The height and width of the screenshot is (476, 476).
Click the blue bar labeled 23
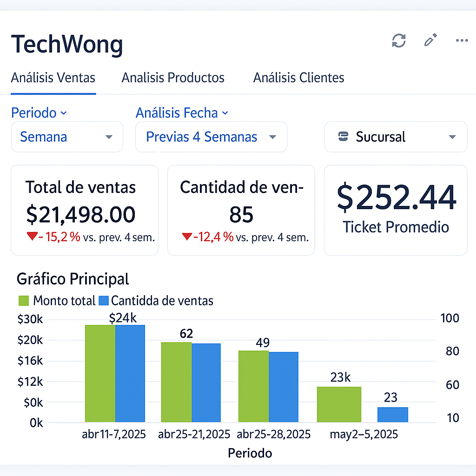tap(393, 415)
